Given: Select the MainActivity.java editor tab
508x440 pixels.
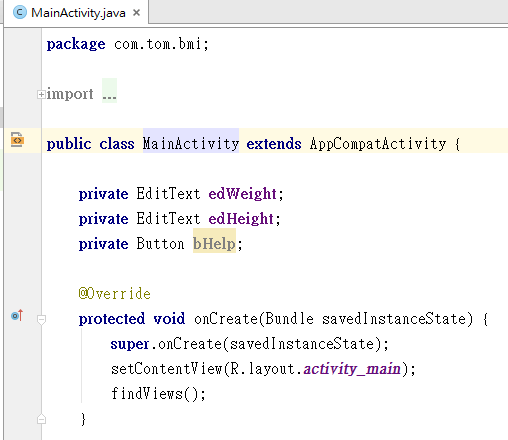Looking at the screenshot, I should pyautogui.click(x=76, y=12).
